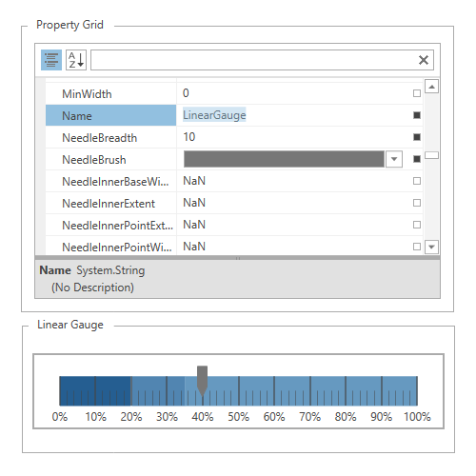Click the 50% gauge label

pos(238,416)
